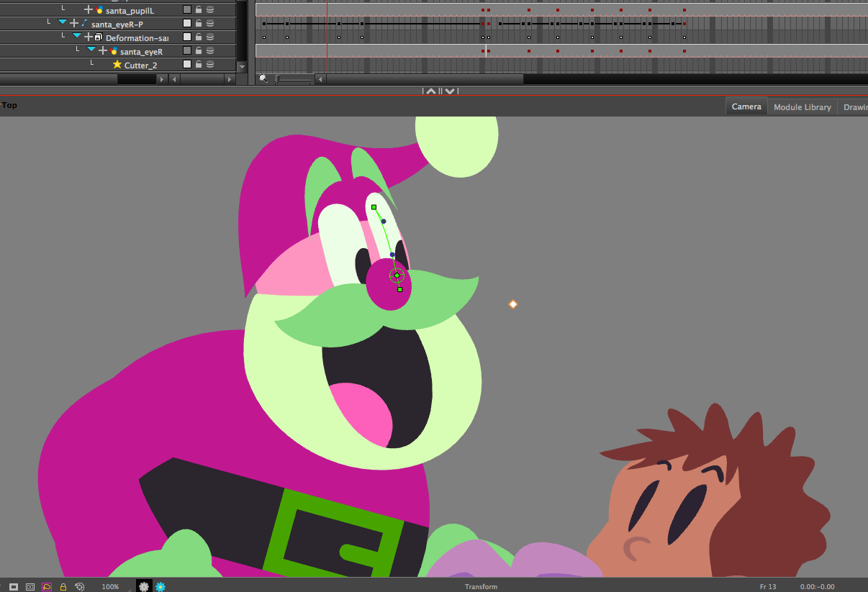Click the last red keyframe on santa_pupilL track
Screen dimensions: 868x592
[x=684, y=10]
